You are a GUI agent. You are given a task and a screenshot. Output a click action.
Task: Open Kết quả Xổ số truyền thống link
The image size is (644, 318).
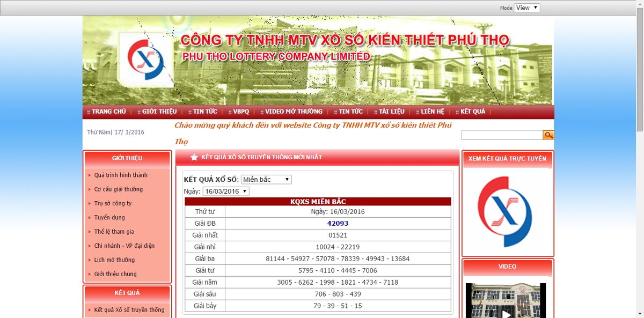point(129,309)
